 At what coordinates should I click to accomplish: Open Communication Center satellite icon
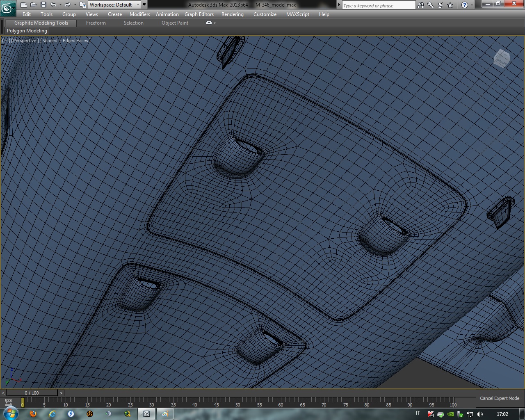click(x=441, y=5)
